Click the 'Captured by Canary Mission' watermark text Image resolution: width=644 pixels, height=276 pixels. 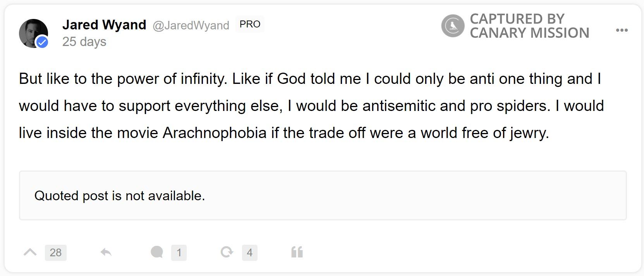pyautogui.click(x=529, y=26)
